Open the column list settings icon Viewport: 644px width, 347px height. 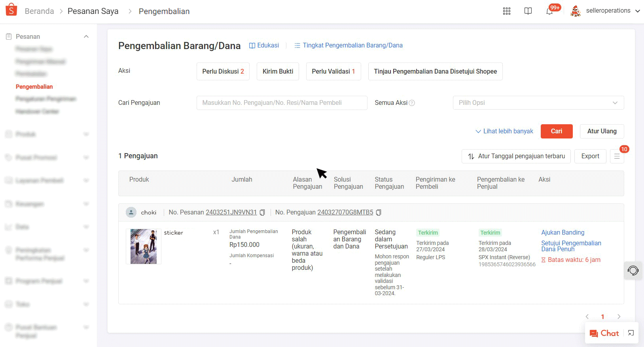click(617, 156)
